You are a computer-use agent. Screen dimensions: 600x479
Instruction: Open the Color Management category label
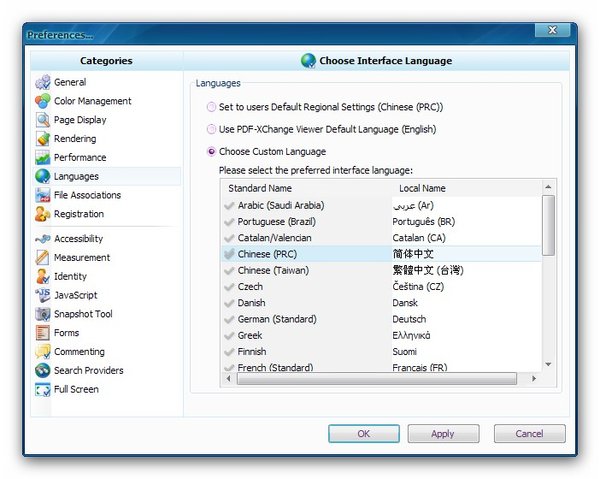[93, 101]
